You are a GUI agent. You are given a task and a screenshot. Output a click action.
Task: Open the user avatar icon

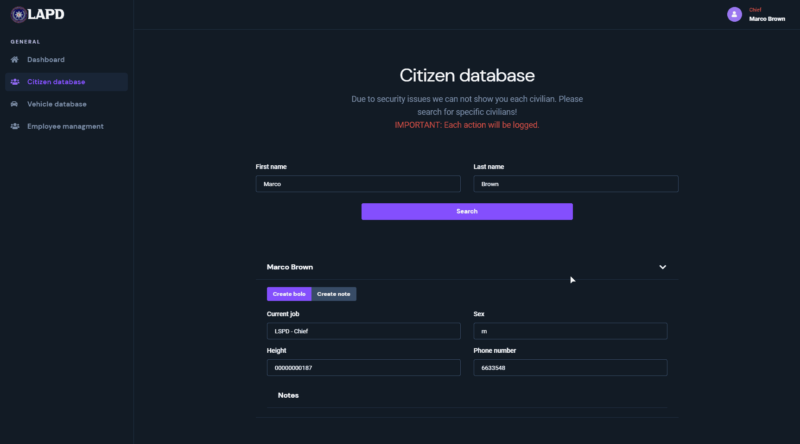(734, 14)
